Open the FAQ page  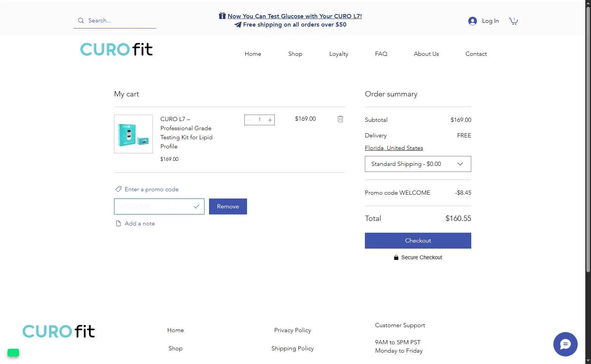381,54
